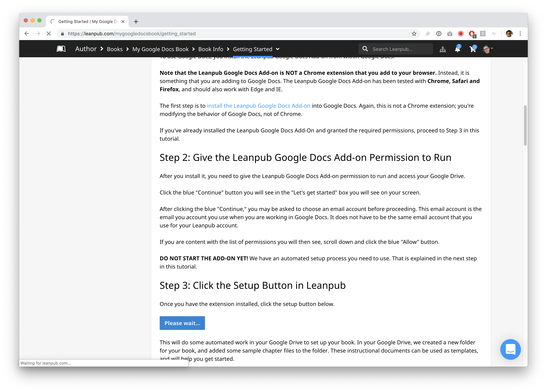Click the red record extension icon
Screen dimensions: 547x392
(x=461, y=33)
